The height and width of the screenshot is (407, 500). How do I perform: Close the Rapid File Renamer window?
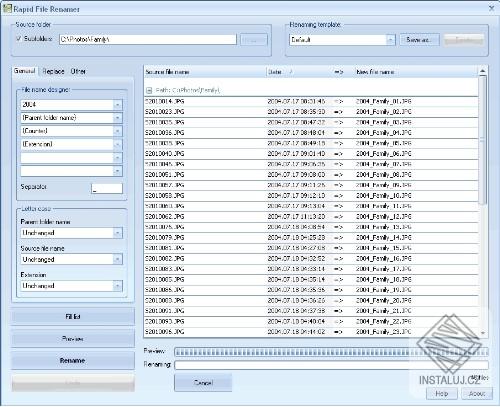[x=491, y=8]
